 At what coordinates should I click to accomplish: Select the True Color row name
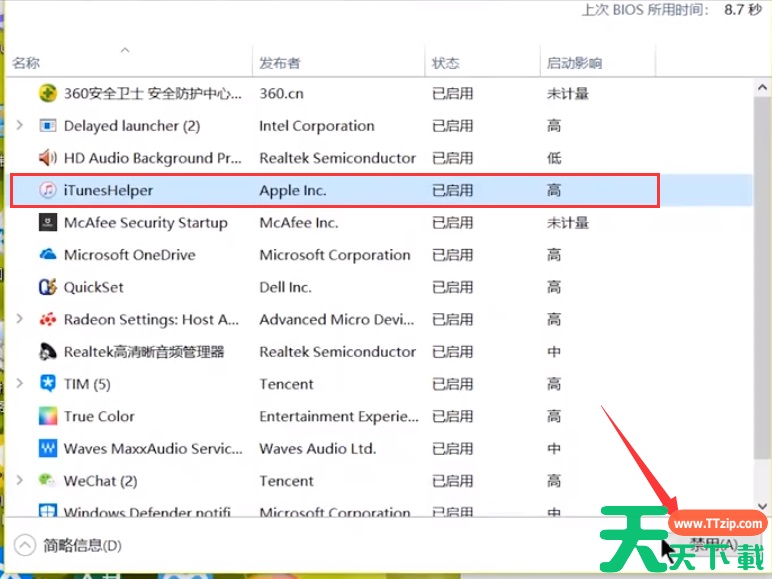tap(99, 417)
